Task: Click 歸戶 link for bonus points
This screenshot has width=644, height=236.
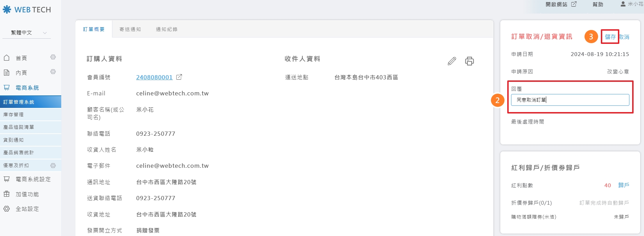Action: click(x=623, y=185)
